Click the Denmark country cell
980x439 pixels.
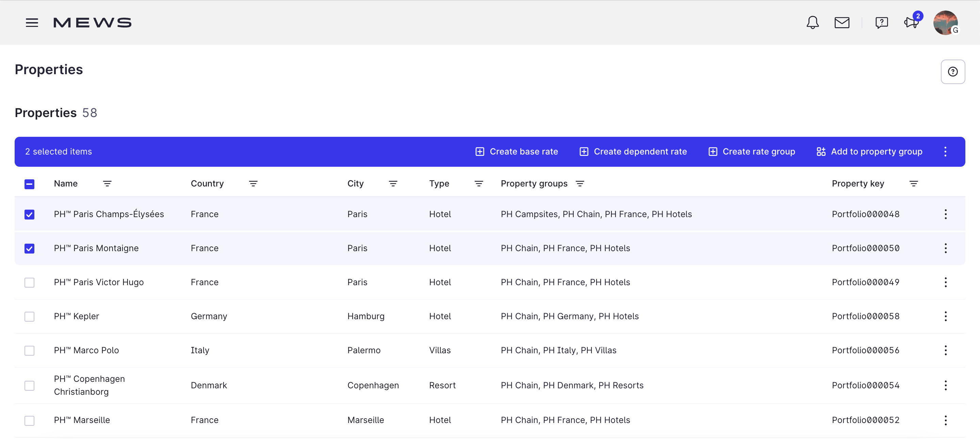(209, 385)
